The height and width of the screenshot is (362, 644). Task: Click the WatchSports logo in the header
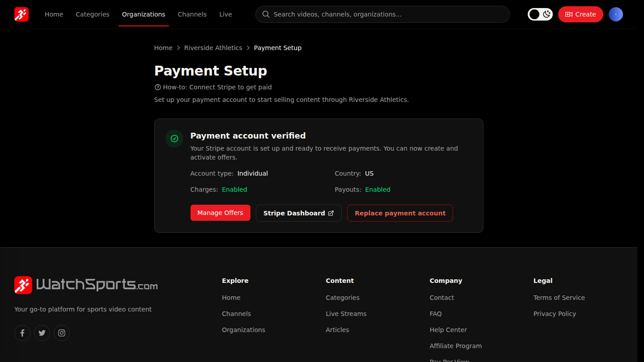point(21,14)
